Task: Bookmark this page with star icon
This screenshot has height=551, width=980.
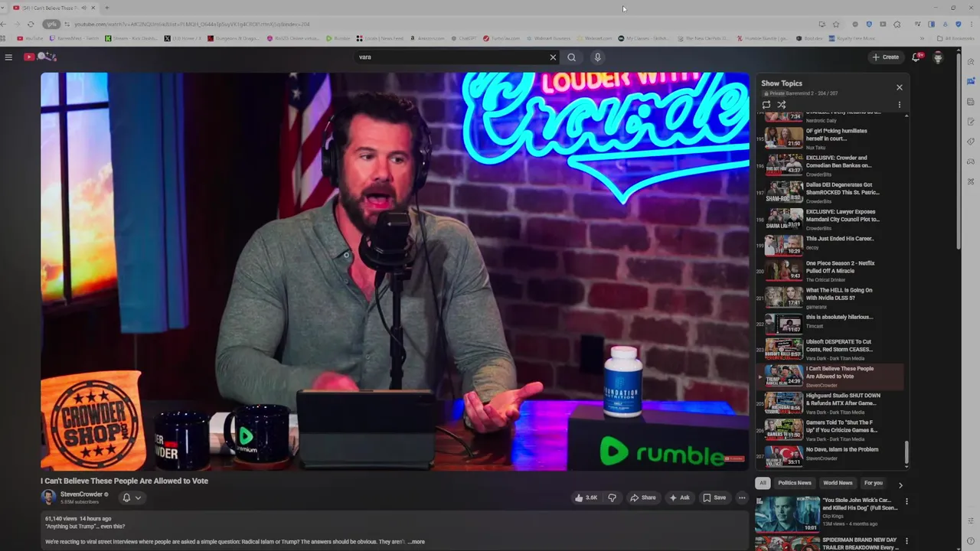Action: click(836, 24)
